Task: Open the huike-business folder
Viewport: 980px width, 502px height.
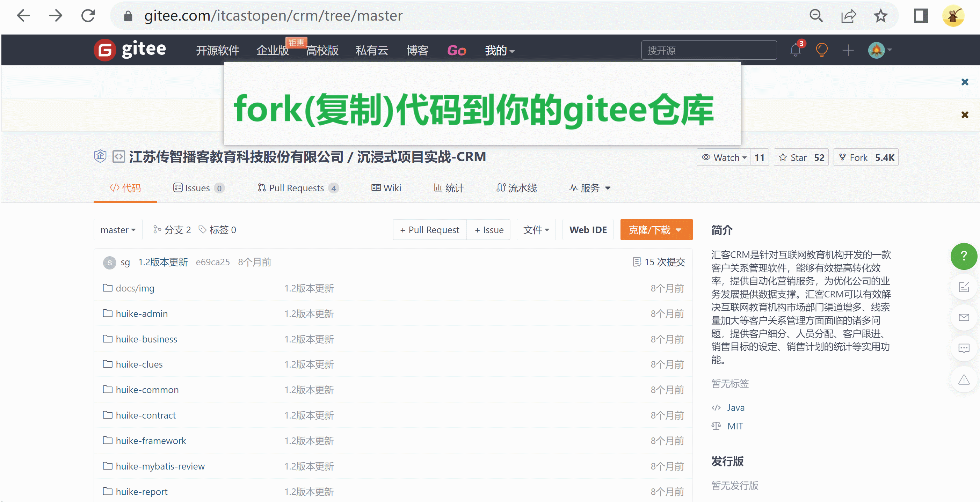Action: click(146, 339)
